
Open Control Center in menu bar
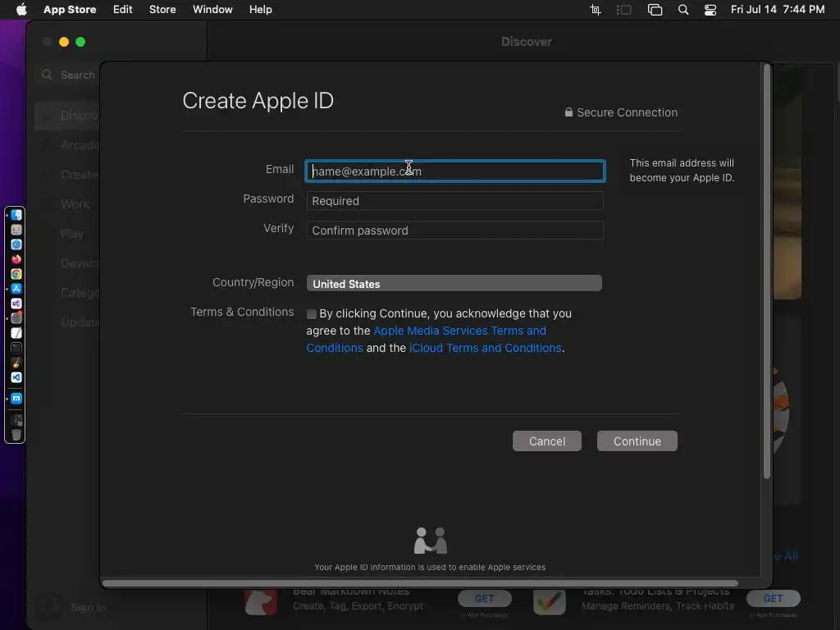pos(710,10)
